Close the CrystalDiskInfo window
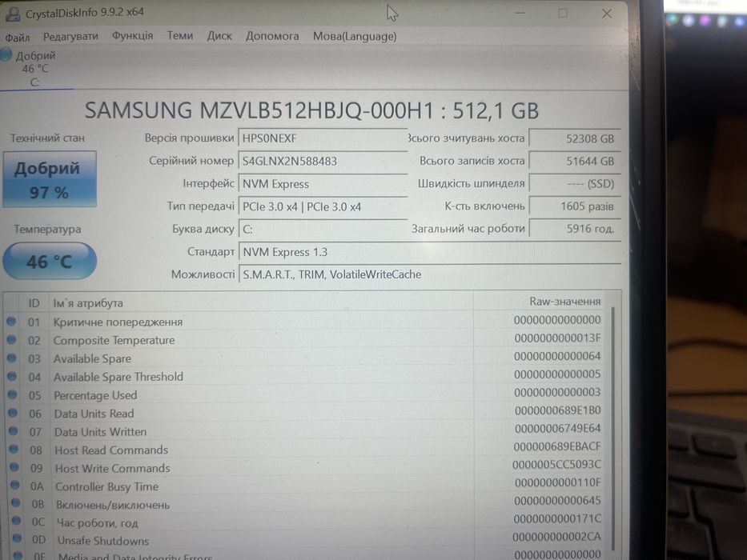Image resolution: width=747 pixels, height=560 pixels. click(606, 14)
